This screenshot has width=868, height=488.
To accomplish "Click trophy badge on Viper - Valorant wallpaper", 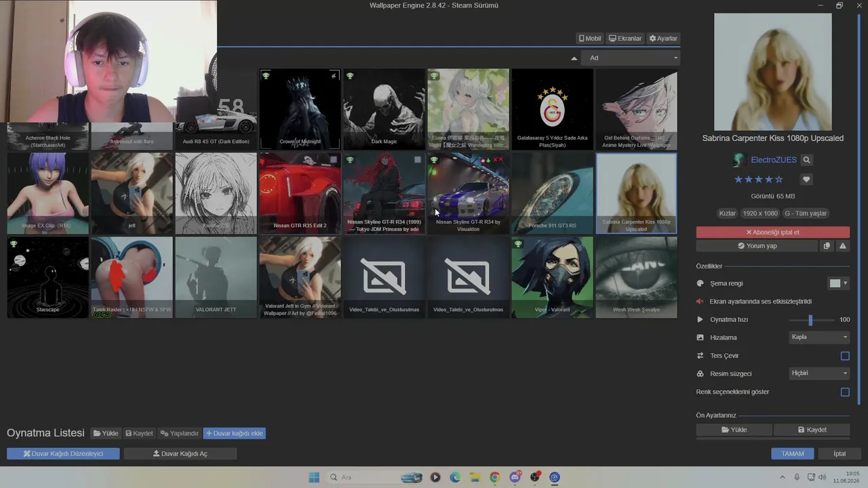I will 518,244.
